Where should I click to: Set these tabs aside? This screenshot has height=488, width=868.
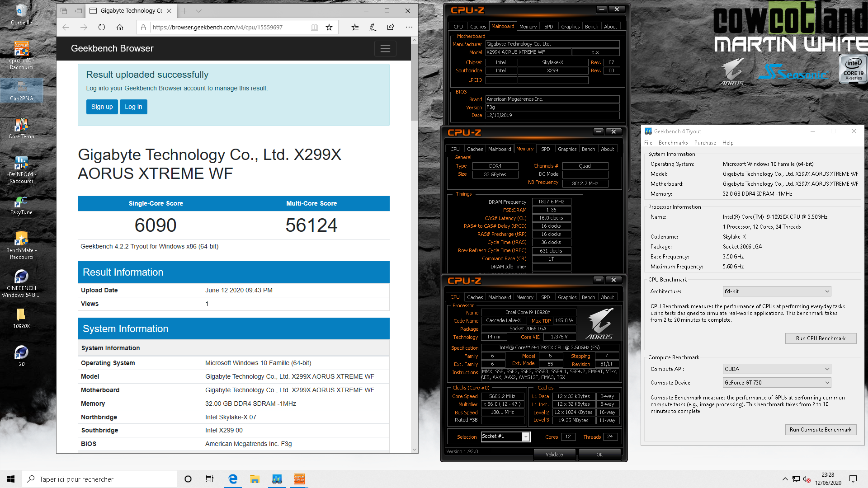tap(78, 11)
